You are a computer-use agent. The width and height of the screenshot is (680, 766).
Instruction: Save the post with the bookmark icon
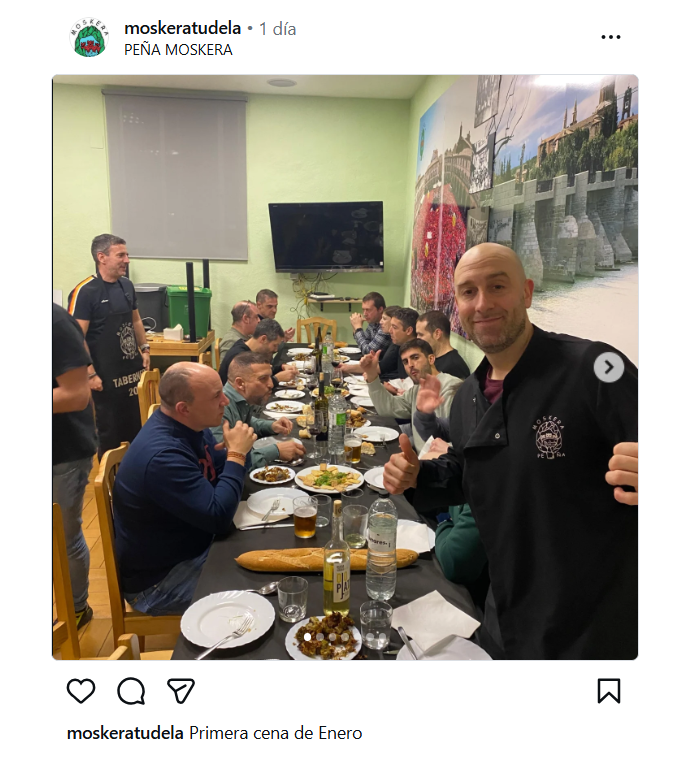(x=609, y=691)
